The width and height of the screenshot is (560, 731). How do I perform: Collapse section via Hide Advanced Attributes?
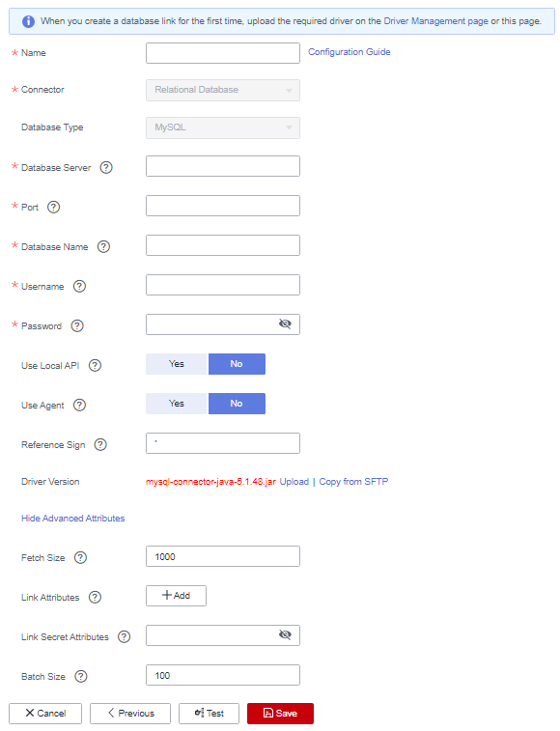point(73,519)
